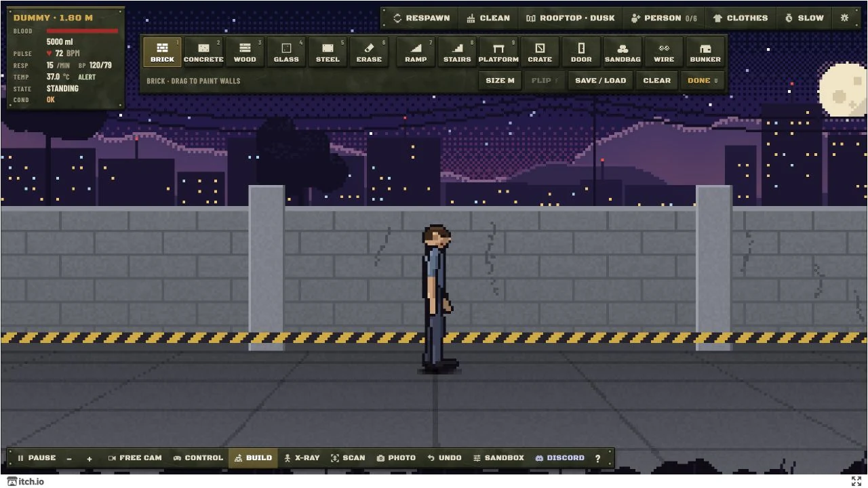
Task: Pick the Glass material tile
Action: tap(286, 52)
